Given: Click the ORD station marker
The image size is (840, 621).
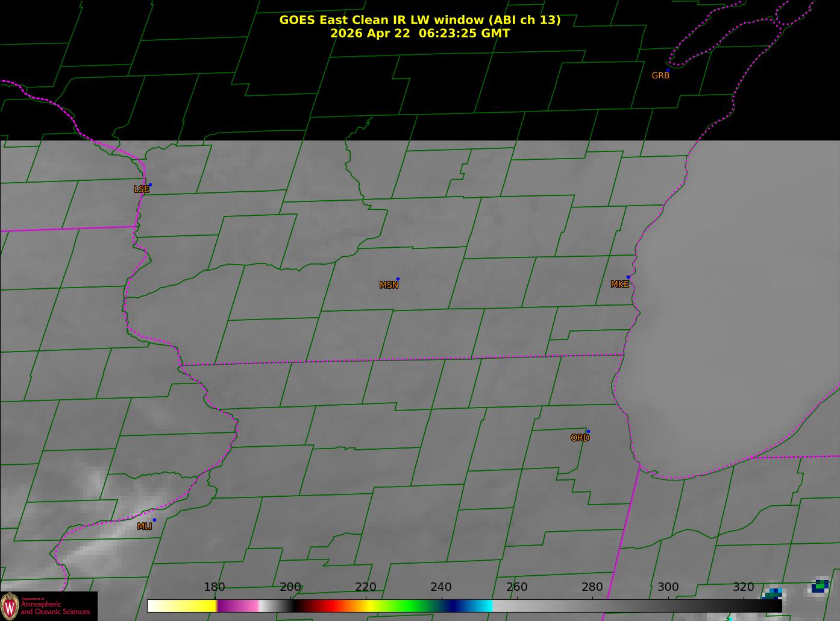Looking at the screenshot, I should (588, 432).
